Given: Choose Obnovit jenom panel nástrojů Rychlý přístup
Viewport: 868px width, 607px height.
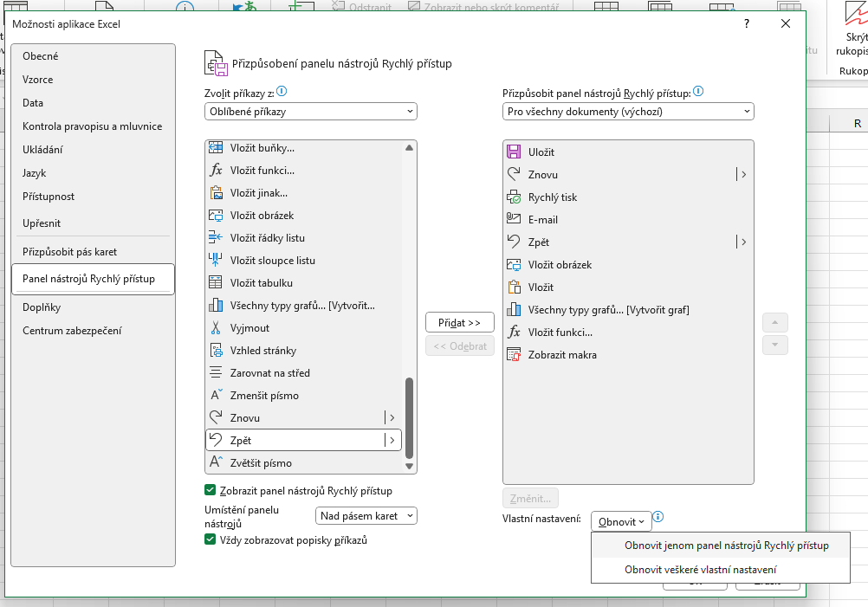Looking at the screenshot, I should point(726,546).
